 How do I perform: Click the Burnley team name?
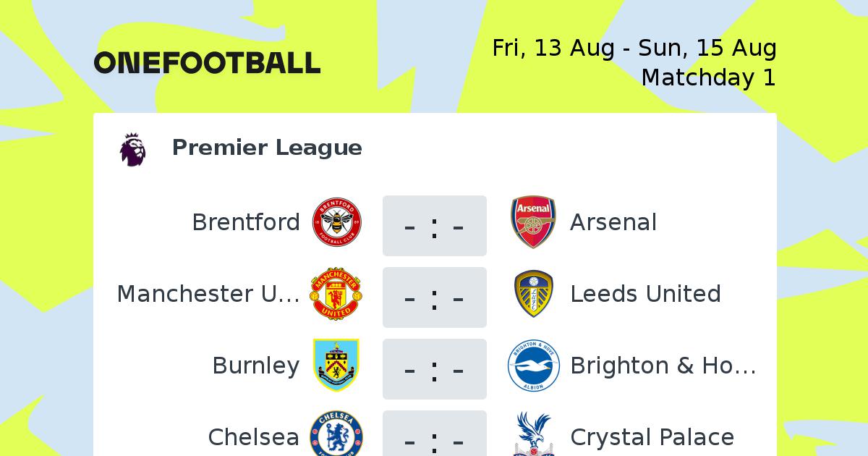(256, 366)
